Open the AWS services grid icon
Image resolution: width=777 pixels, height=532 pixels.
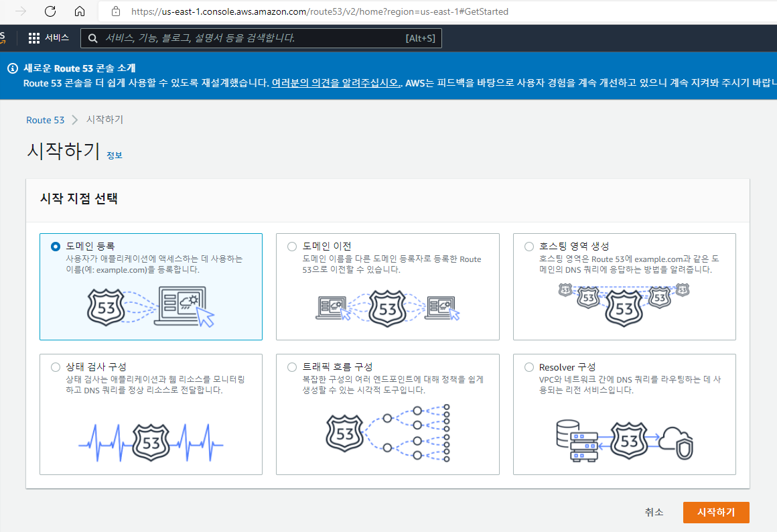click(33, 38)
